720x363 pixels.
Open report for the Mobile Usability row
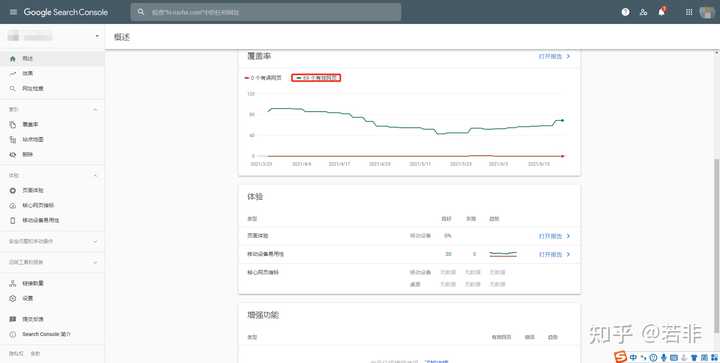(x=554, y=254)
